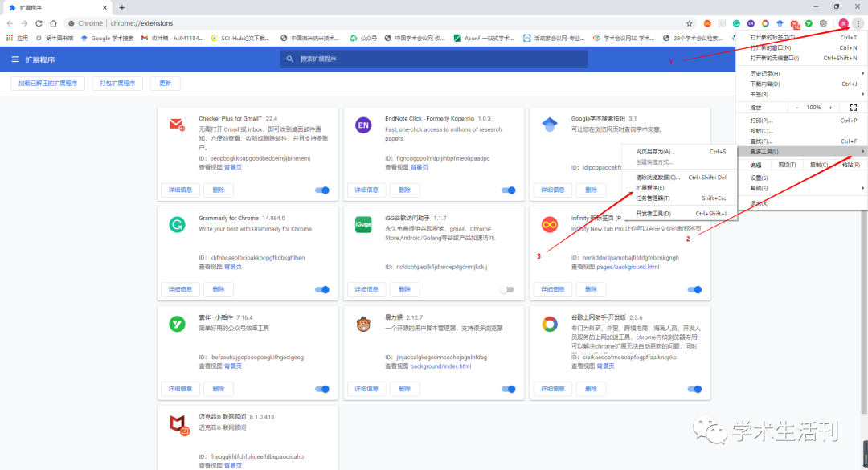This screenshot has height=470, width=868.
Task: Increase zoom with the plus button
Action: click(830, 108)
